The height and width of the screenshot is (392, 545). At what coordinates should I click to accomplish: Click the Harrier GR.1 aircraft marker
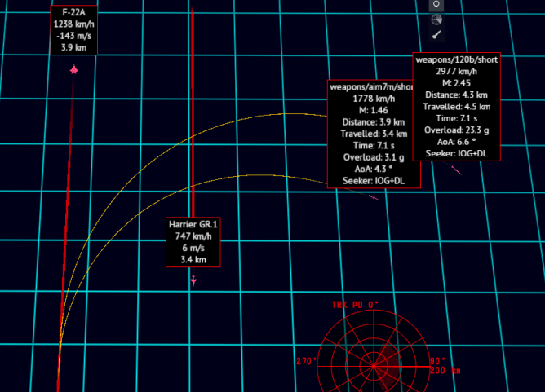(193, 280)
